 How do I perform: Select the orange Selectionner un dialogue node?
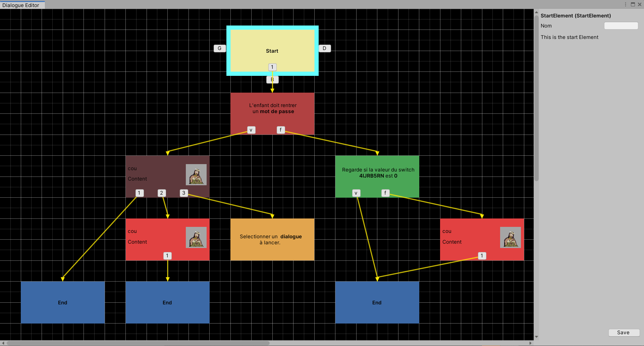pos(272,239)
